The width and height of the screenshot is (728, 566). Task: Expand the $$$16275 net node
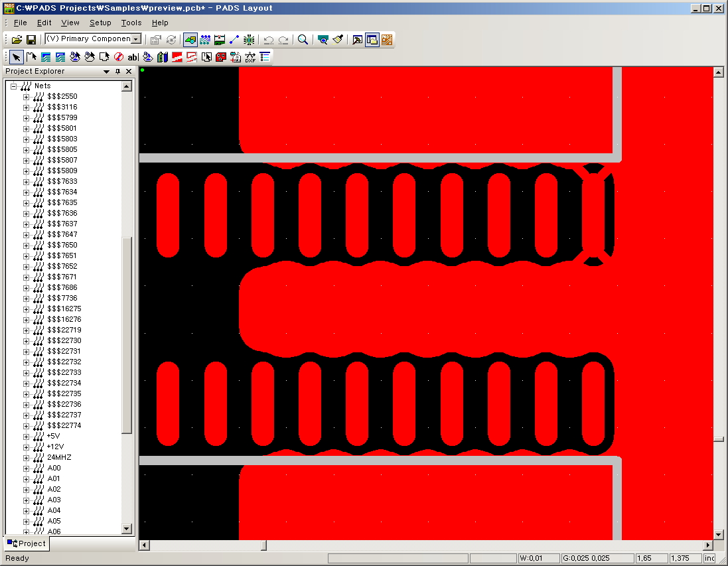coord(26,309)
